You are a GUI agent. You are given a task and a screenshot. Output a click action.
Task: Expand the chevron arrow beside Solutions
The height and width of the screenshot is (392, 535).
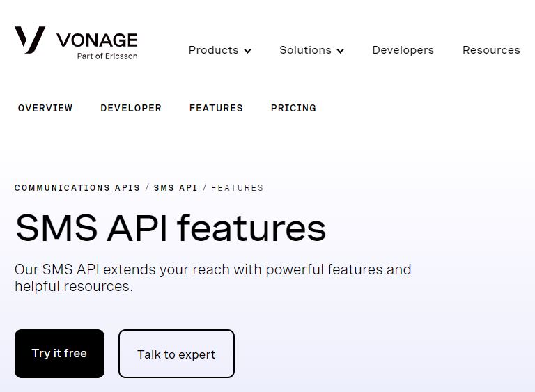click(x=340, y=51)
